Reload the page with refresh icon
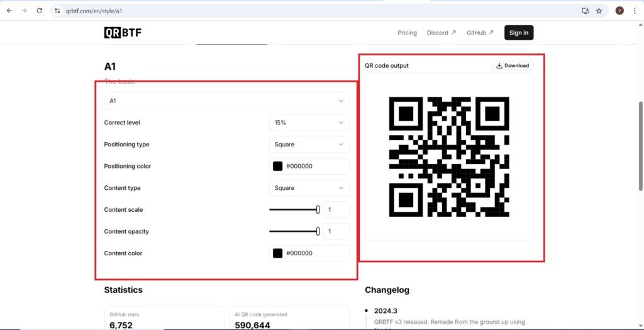Viewport: 644px width, 330px height. pyautogui.click(x=40, y=11)
